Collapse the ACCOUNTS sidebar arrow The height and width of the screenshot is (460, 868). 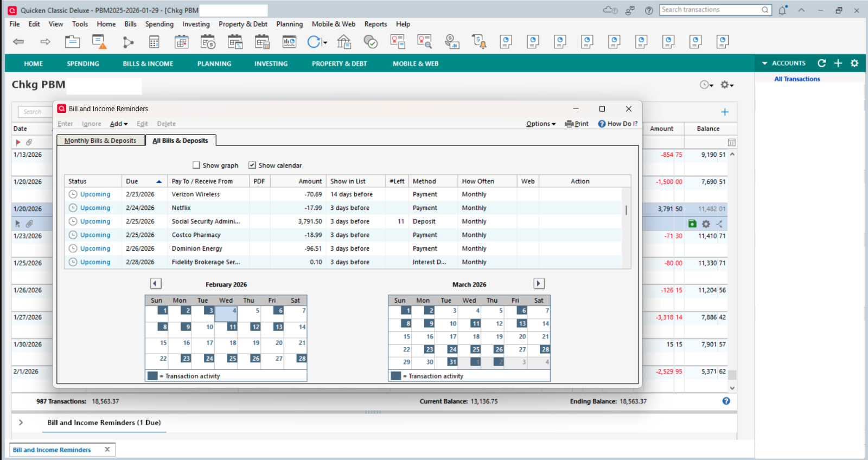[x=765, y=63]
